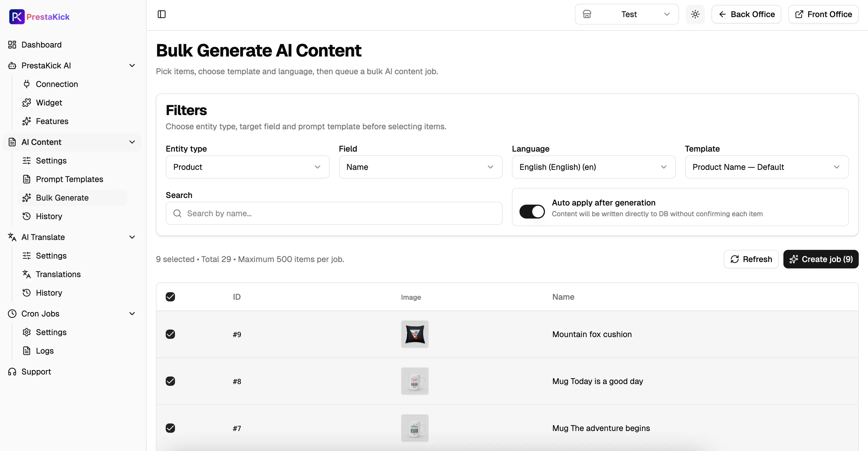Open the Field Name dropdown
This screenshot has width=868, height=451.
420,167
